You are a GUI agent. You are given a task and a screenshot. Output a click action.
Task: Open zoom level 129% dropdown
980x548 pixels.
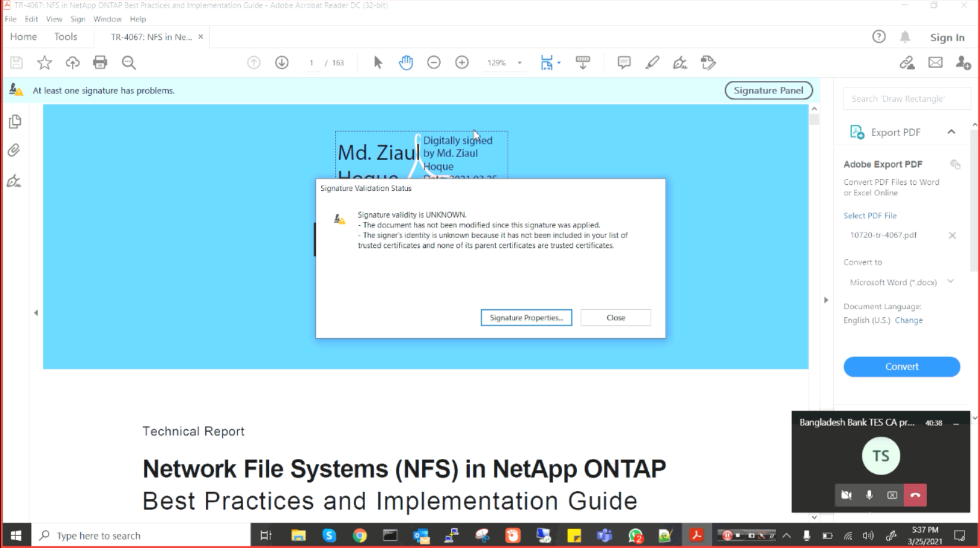tap(520, 62)
